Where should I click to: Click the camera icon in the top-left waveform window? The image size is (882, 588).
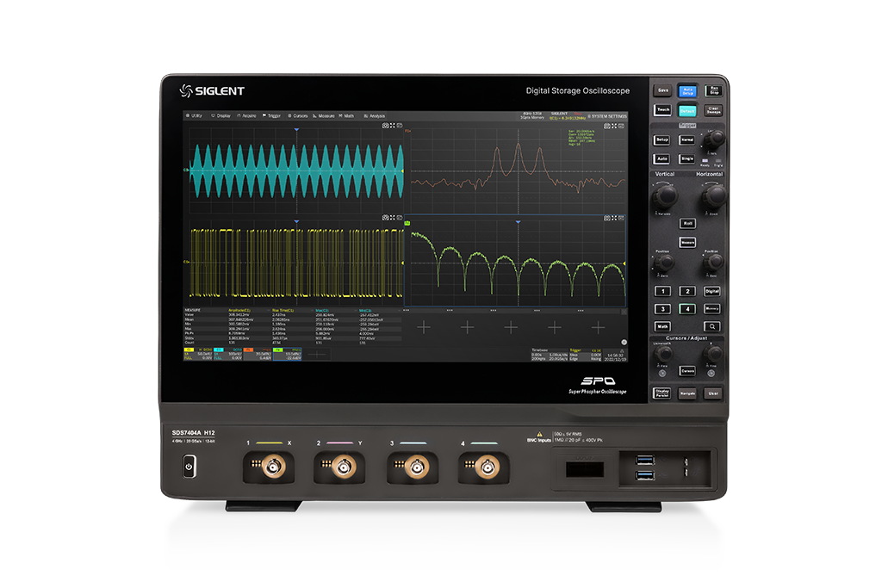click(x=386, y=126)
